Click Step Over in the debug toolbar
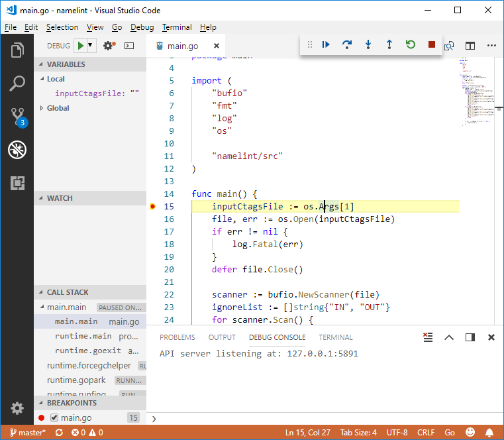This screenshot has height=440, width=504. [x=347, y=44]
